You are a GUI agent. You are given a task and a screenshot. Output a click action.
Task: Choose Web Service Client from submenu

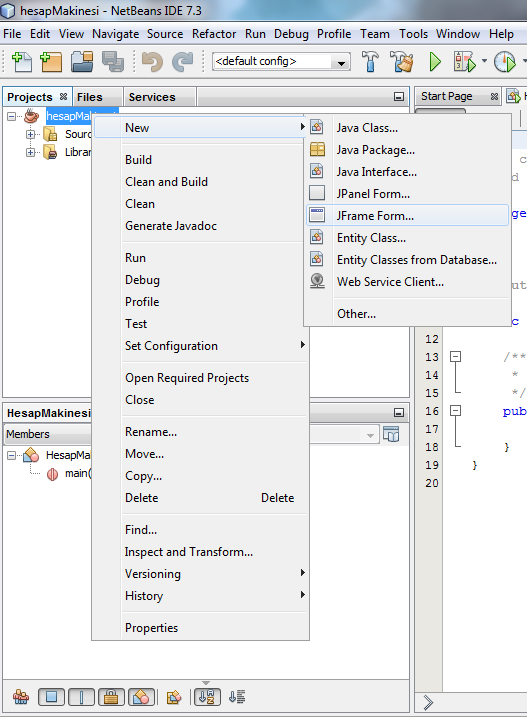point(407,281)
